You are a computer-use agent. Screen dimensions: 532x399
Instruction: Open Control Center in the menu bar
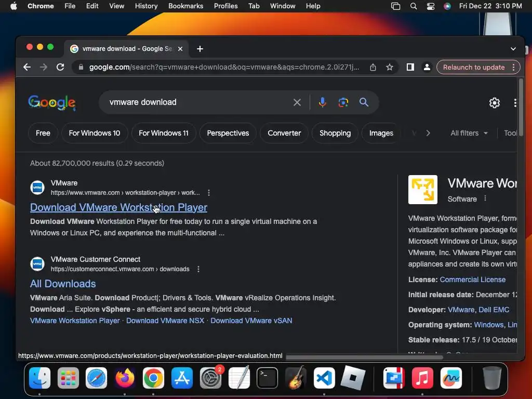click(x=431, y=6)
